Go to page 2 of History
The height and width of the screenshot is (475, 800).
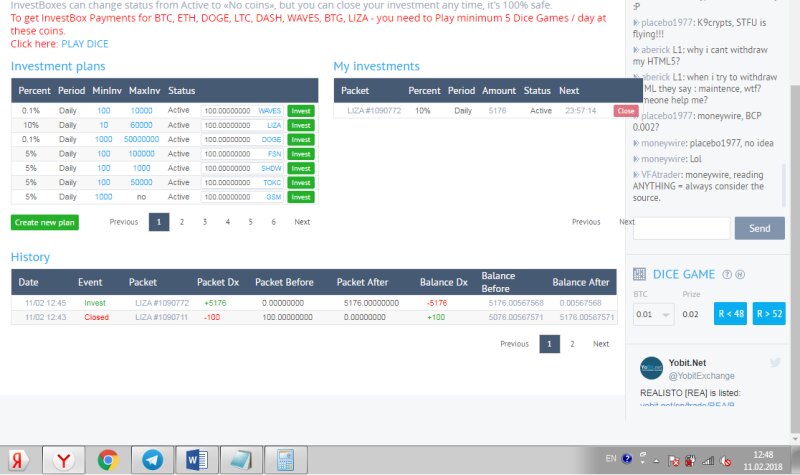pos(572,343)
